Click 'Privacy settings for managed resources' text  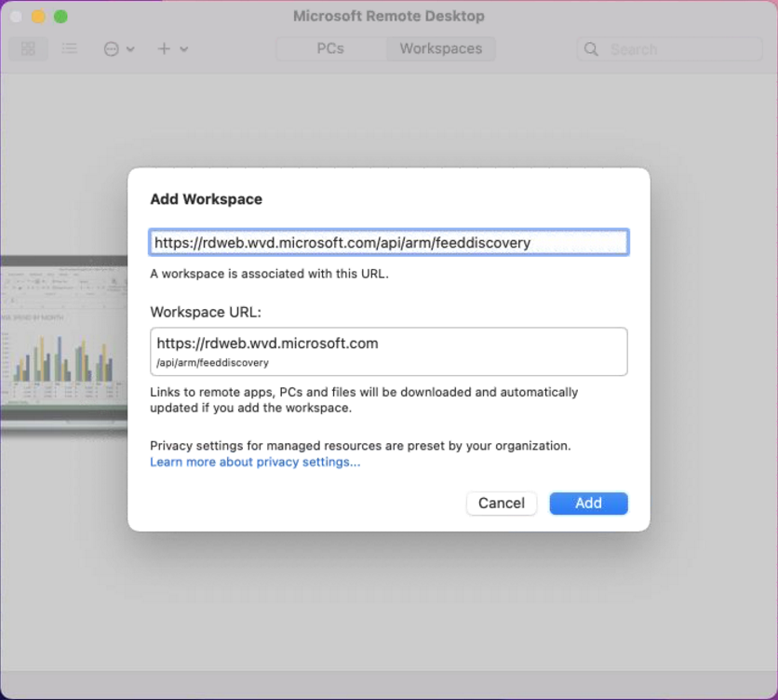pos(360,445)
